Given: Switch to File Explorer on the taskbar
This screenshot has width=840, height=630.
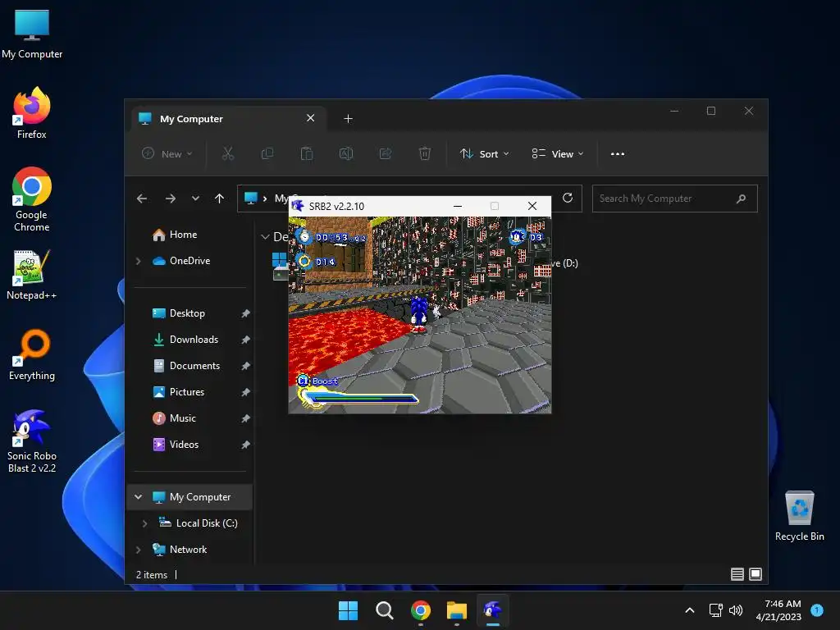Looking at the screenshot, I should pos(457,610).
